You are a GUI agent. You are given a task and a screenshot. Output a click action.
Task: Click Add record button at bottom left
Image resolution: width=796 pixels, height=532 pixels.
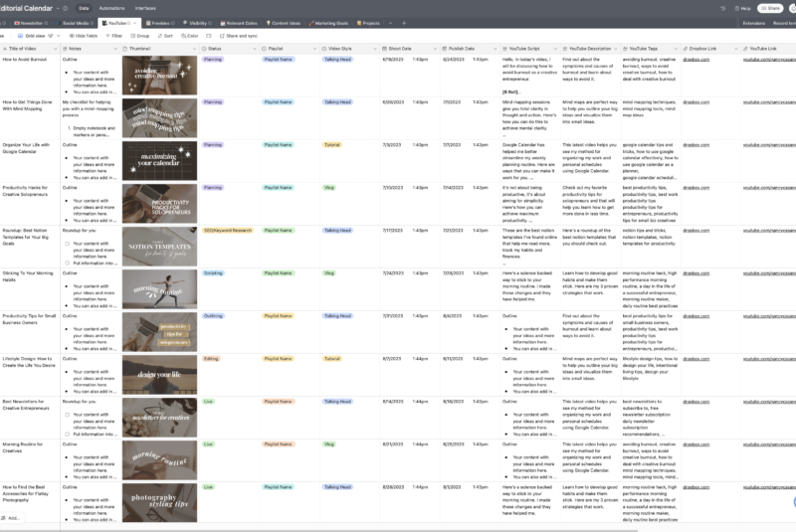(10, 518)
